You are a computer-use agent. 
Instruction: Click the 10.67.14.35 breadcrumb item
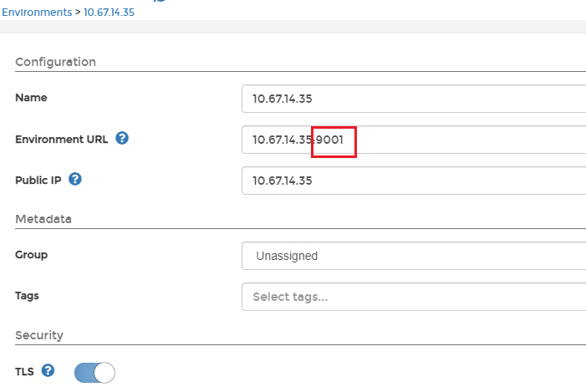(x=109, y=13)
